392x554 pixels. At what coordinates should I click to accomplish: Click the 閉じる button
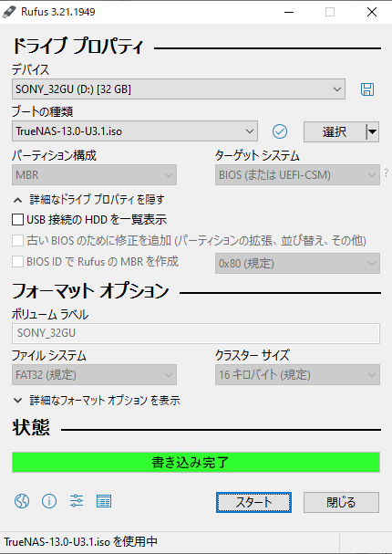click(x=341, y=502)
